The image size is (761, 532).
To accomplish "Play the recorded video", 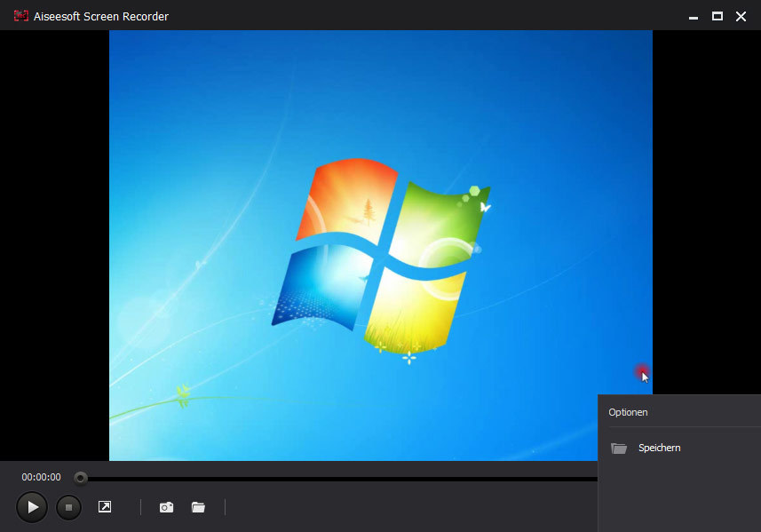I will click(32, 507).
